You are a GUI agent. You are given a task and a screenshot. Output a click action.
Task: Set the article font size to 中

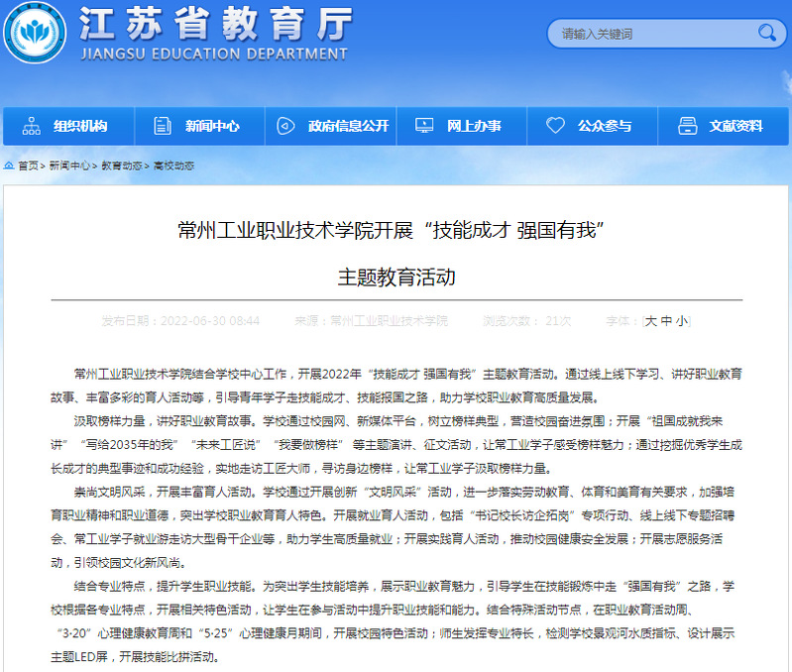666,321
